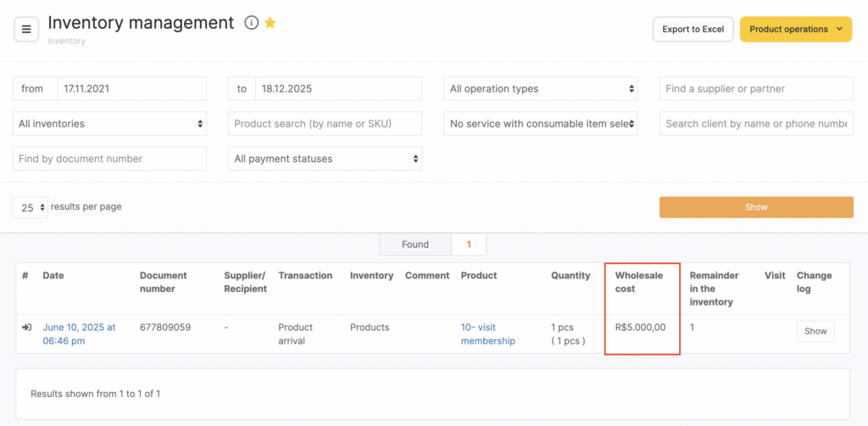Expand the All payment statuses dropdown
Image resolution: width=868 pixels, height=426 pixels.
coord(325,159)
